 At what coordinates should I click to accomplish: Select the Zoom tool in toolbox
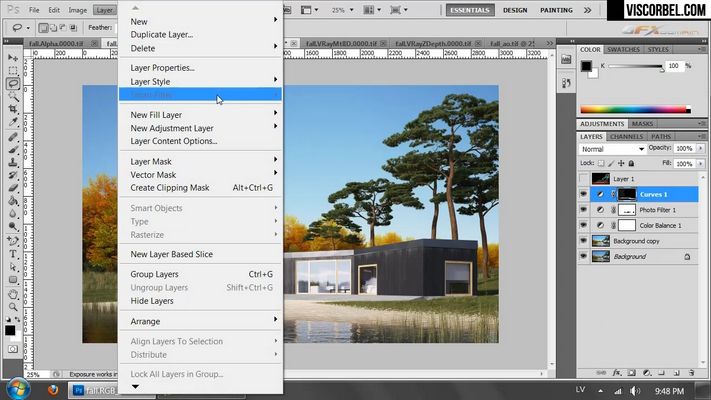click(13, 307)
